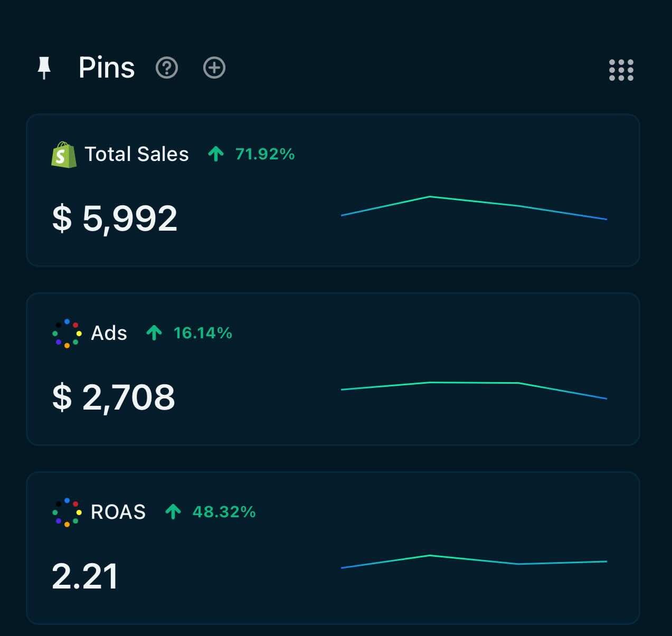Expand the ROAS pin card

tap(333, 547)
